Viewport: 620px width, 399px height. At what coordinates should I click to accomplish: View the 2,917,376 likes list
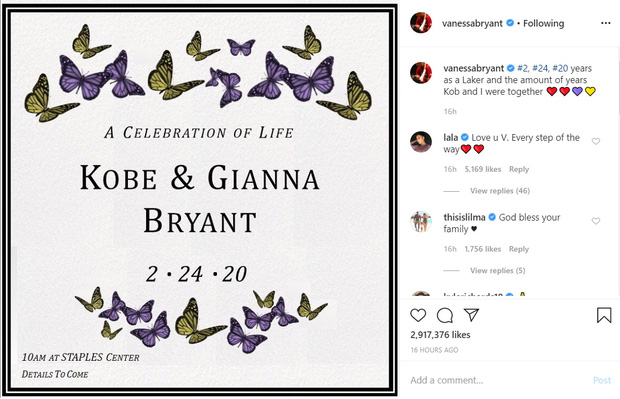click(440, 335)
